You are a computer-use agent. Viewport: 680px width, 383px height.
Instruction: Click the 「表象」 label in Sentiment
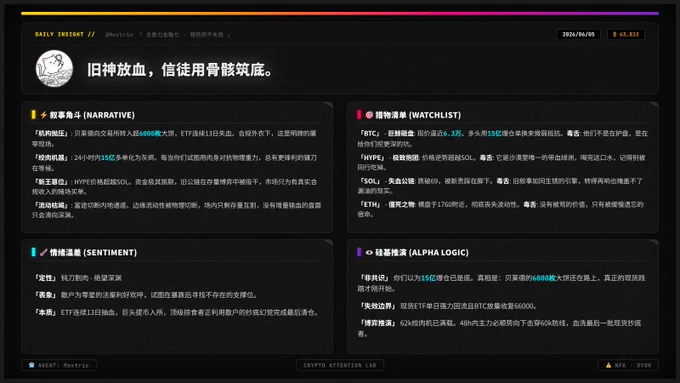click(x=46, y=295)
